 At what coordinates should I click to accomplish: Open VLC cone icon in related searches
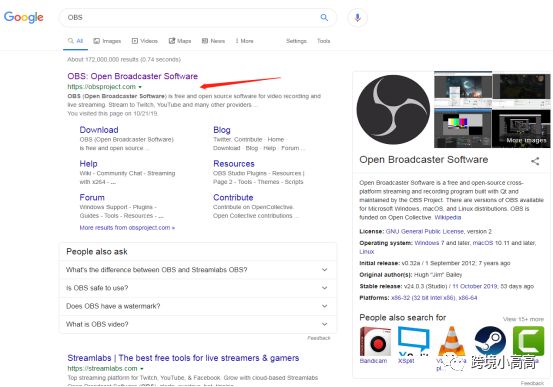click(x=451, y=341)
